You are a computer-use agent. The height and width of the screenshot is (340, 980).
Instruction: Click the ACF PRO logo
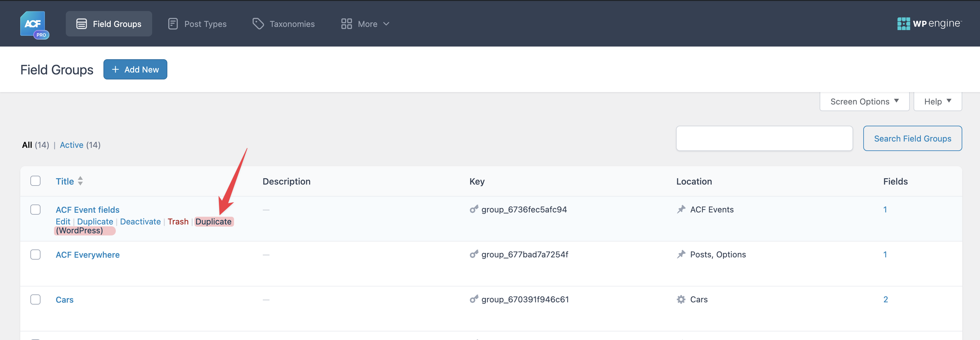(34, 25)
